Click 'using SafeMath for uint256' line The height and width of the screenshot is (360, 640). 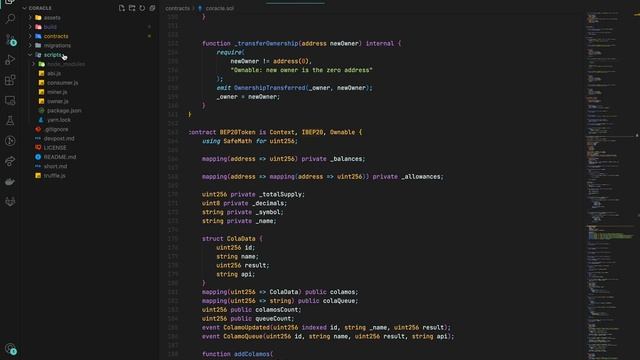(x=250, y=141)
